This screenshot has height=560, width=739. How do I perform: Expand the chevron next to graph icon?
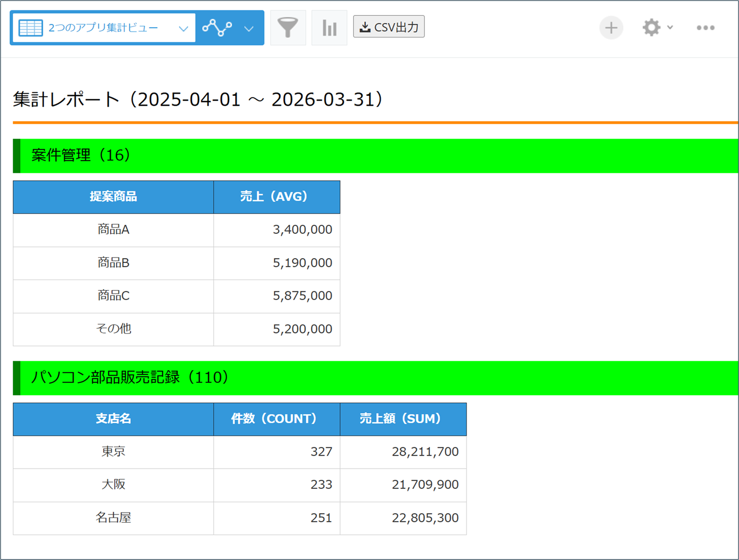tap(249, 29)
